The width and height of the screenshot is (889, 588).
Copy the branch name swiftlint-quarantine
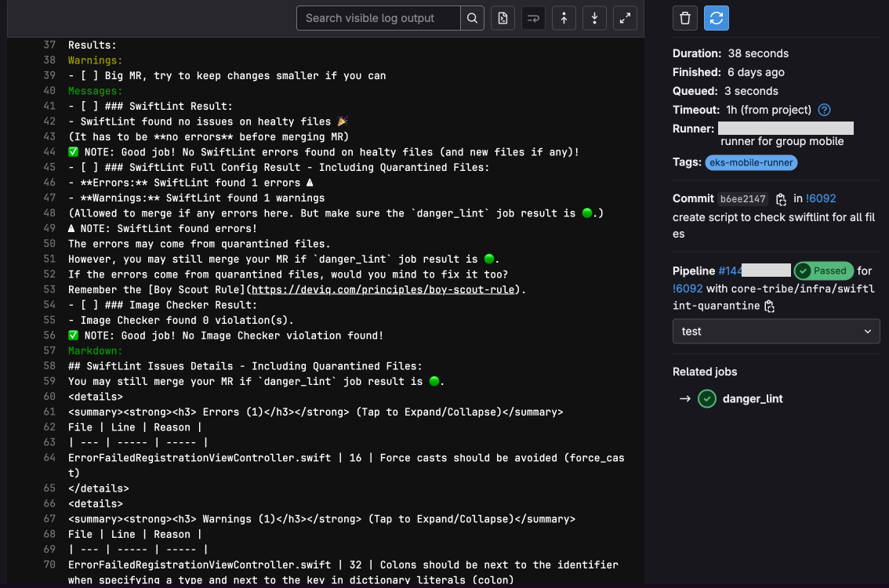pyautogui.click(x=770, y=306)
